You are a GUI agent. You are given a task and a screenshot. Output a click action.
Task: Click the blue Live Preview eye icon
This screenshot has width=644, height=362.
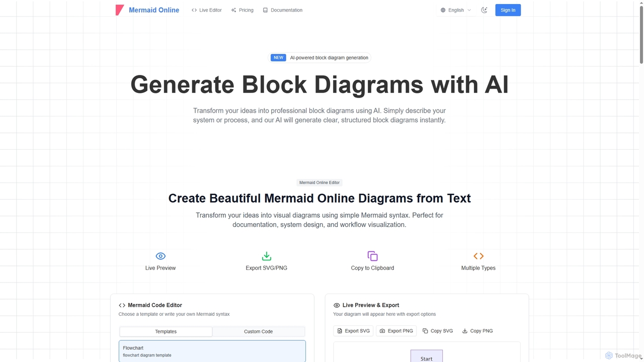(x=160, y=256)
